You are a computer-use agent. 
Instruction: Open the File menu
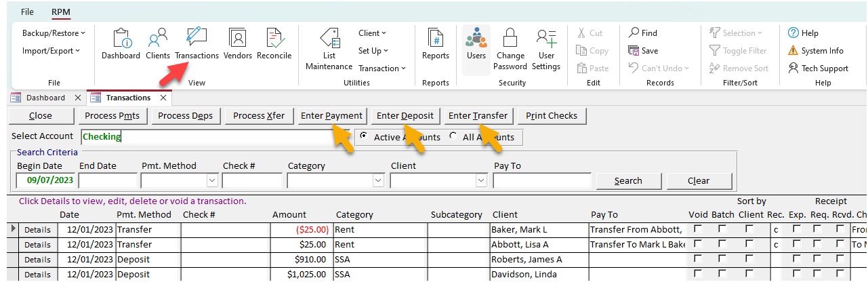click(x=27, y=12)
